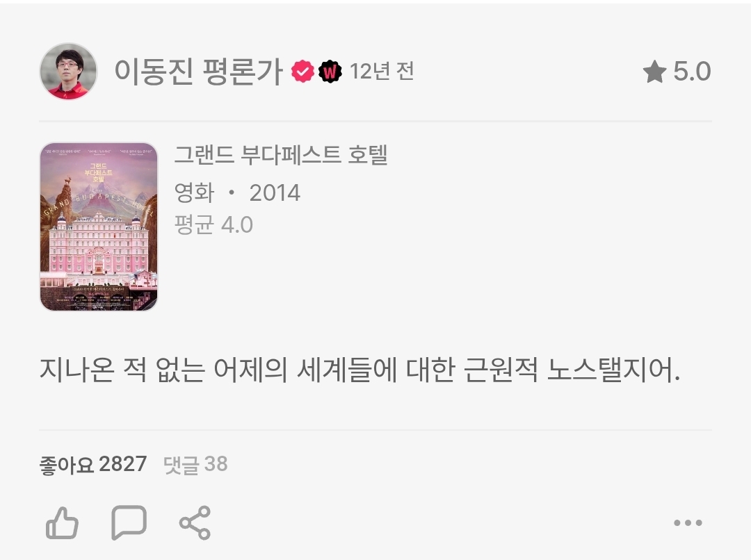Click the black W badge icon
The height and width of the screenshot is (560, 751).
pos(330,72)
